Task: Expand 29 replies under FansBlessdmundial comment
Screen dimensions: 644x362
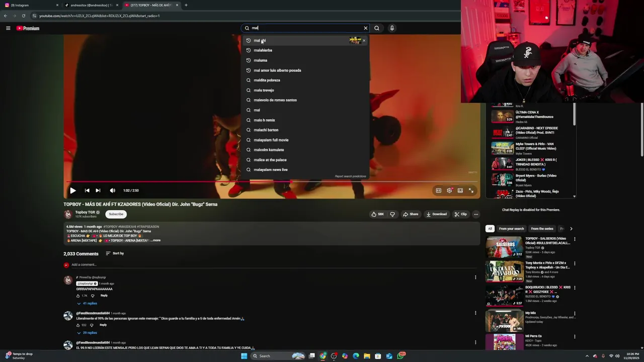Action: 87,333
